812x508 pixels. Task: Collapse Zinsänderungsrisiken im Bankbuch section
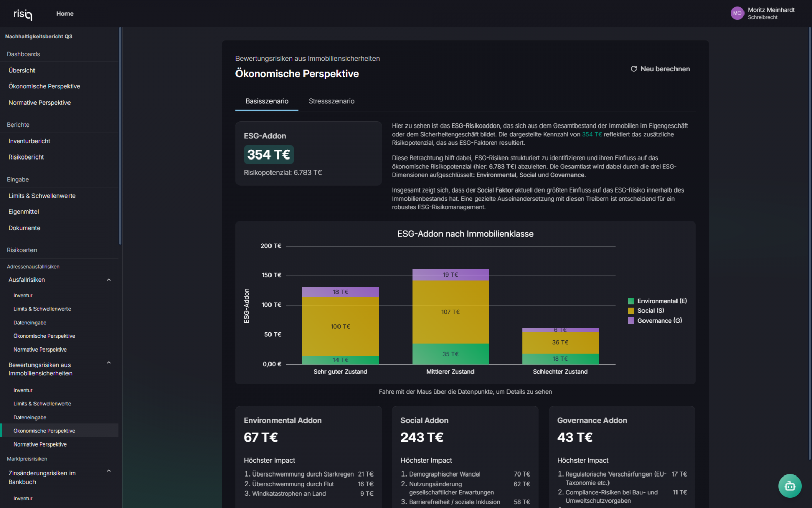coord(109,471)
